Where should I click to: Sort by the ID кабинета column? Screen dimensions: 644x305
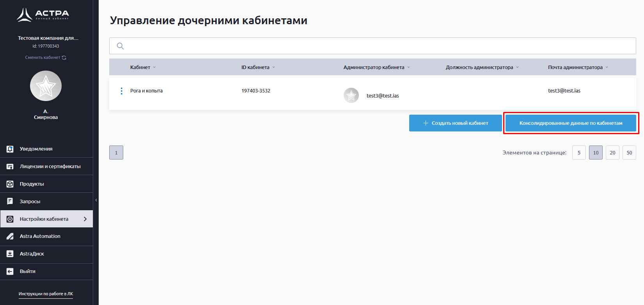point(255,67)
